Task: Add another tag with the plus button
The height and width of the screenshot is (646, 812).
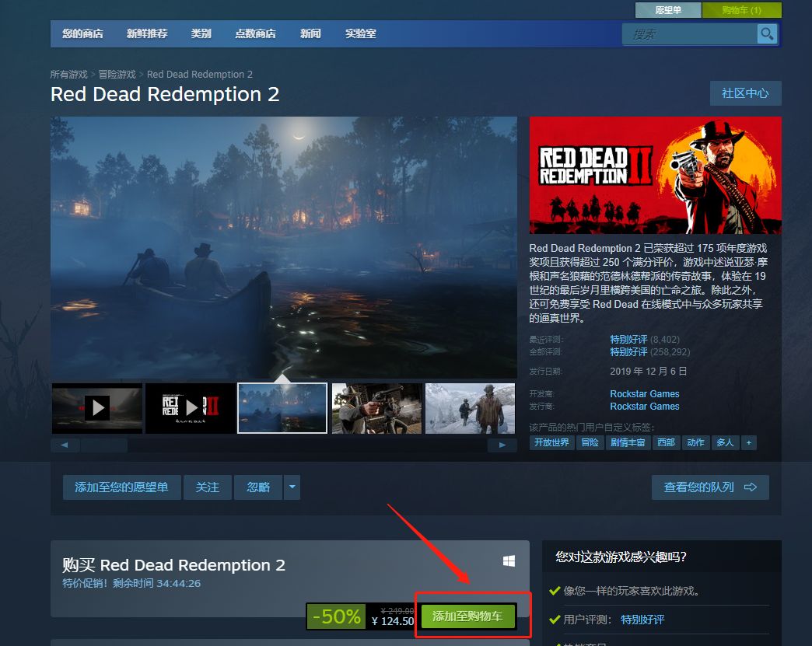Action: point(749,442)
